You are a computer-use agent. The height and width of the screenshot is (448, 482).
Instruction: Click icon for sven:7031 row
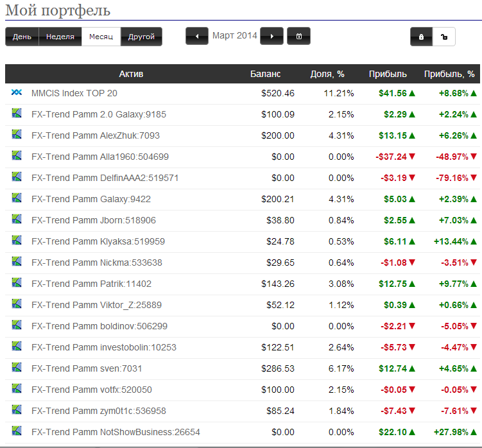[17, 368]
